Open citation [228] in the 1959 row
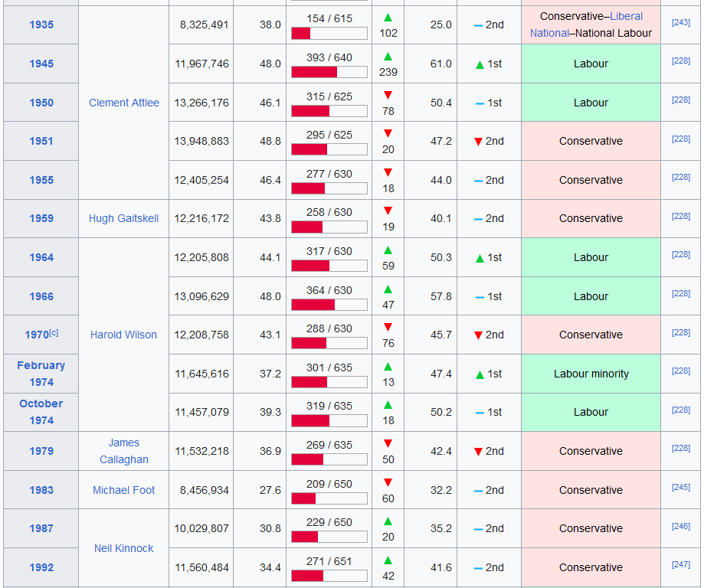 click(x=681, y=217)
